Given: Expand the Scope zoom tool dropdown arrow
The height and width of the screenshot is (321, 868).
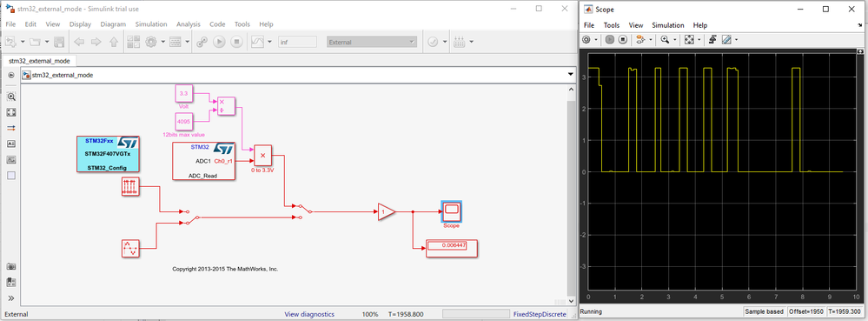Looking at the screenshot, I should point(674,40).
